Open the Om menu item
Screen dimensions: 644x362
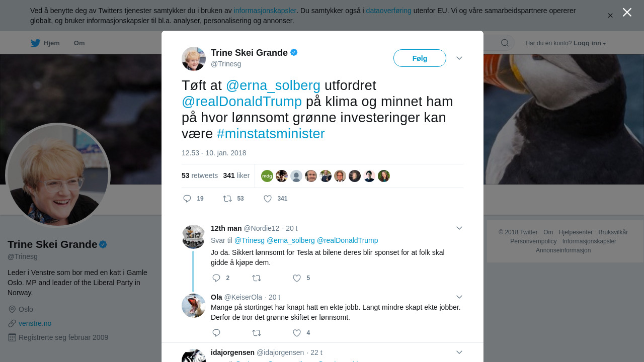(79, 43)
